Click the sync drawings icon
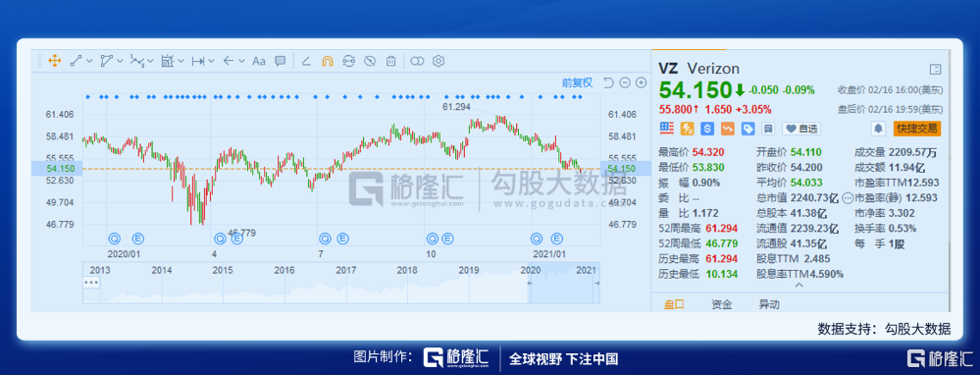980x375 pixels. click(x=348, y=61)
